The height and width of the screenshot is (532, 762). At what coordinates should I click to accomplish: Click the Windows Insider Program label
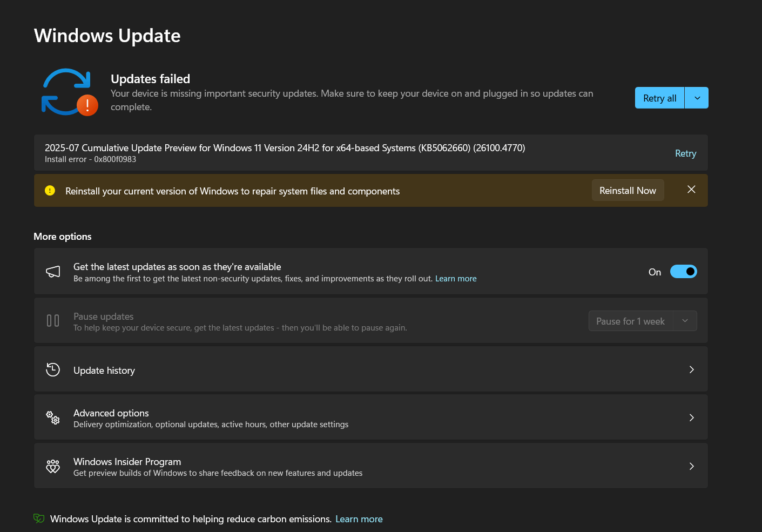pos(127,462)
